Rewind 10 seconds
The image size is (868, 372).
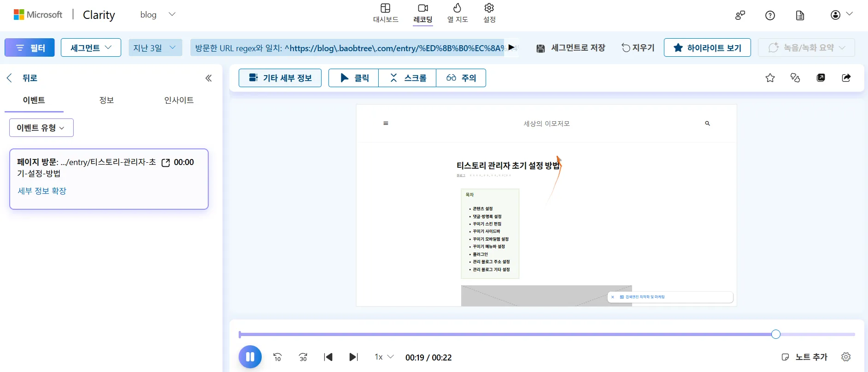(x=277, y=357)
